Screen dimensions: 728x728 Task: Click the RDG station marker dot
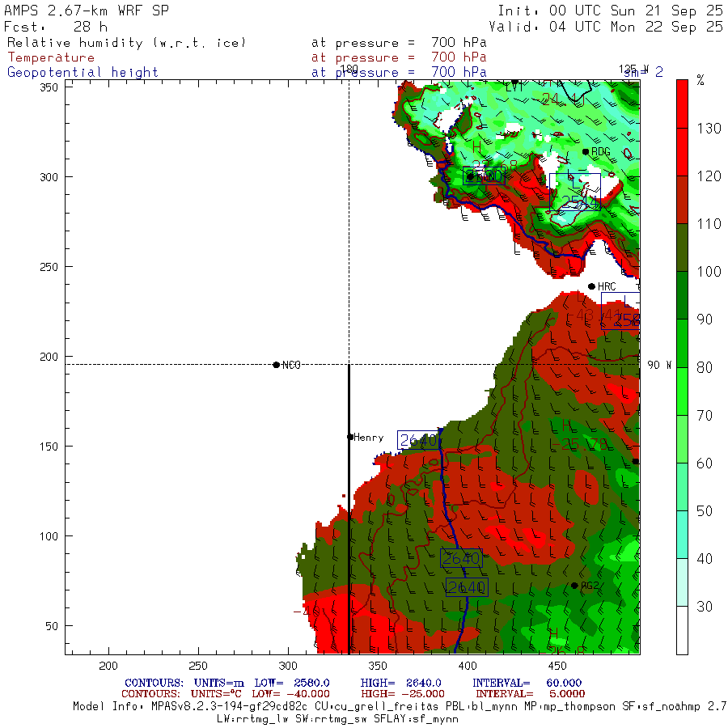tap(586, 152)
